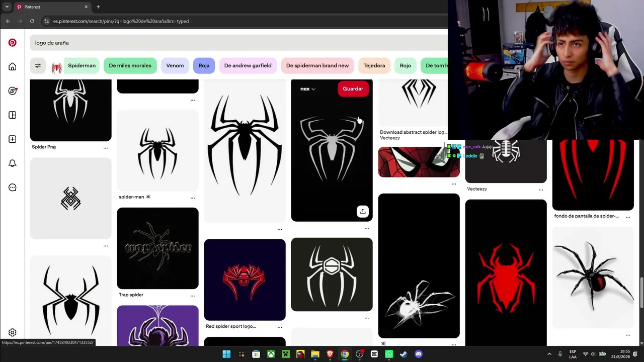The image size is (644, 362).
Task: Go to Pinterest home feed icon
Action: [x=13, y=67]
